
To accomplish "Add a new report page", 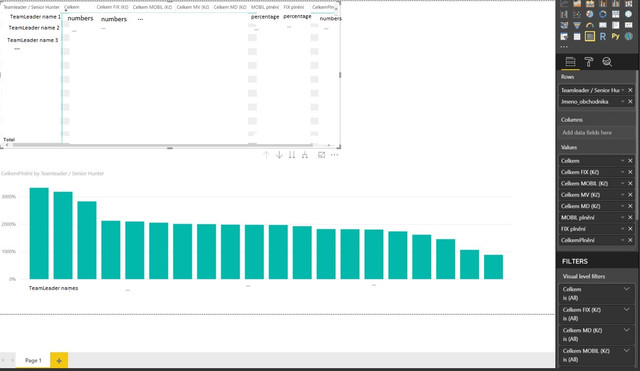I will pos(59,360).
